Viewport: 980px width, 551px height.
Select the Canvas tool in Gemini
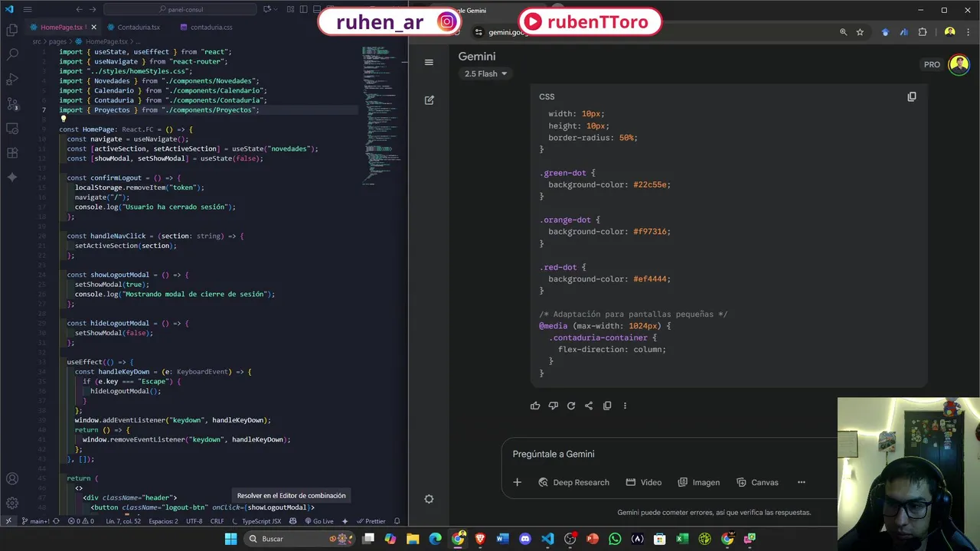757,482
